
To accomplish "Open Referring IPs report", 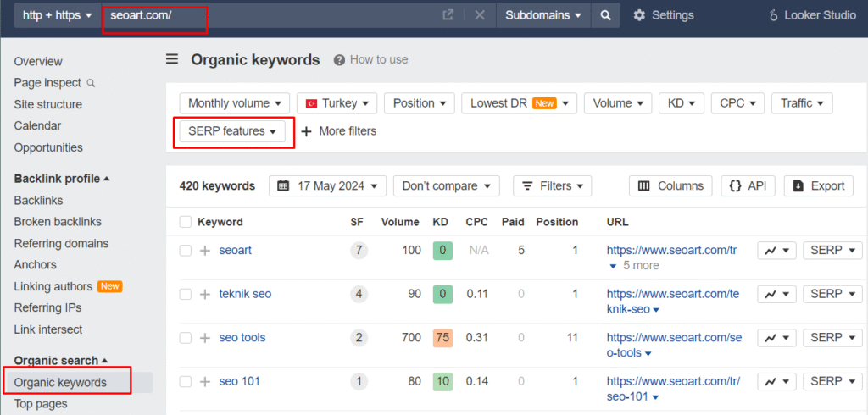I will click(48, 308).
